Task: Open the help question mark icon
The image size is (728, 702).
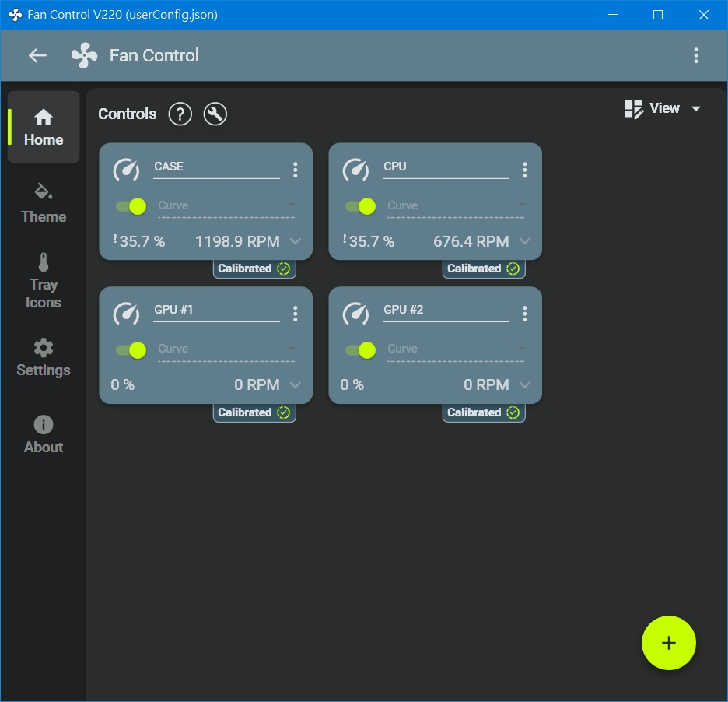Action: (180, 114)
